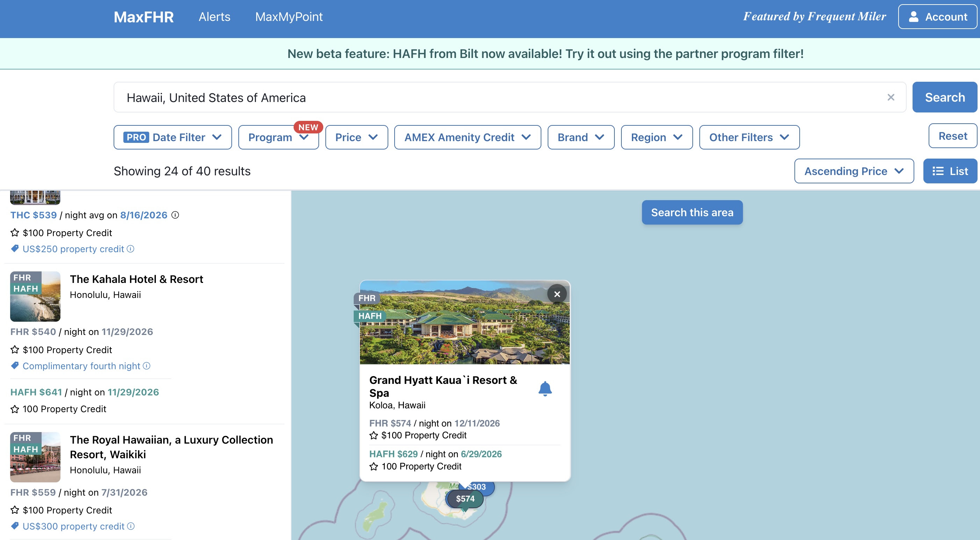Click the Reset filters button
The width and height of the screenshot is (980, 540).
(953, 136)
